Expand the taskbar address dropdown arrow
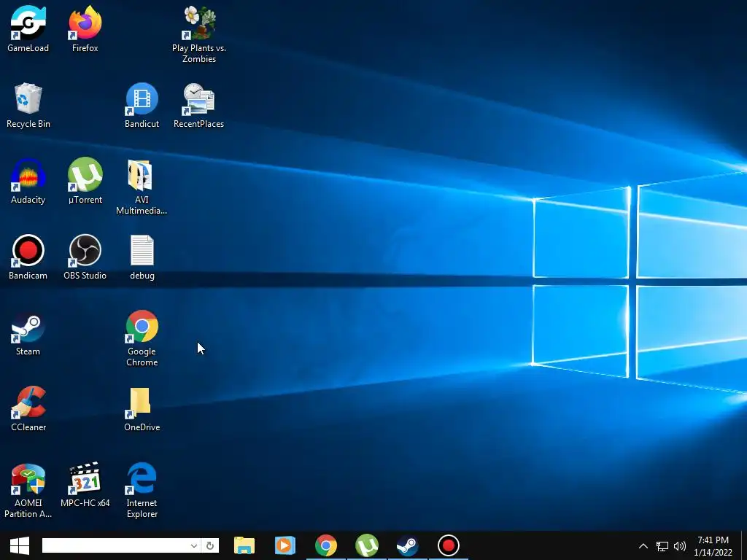This screenshot has width=747, height=560. (x=194, y=545)
